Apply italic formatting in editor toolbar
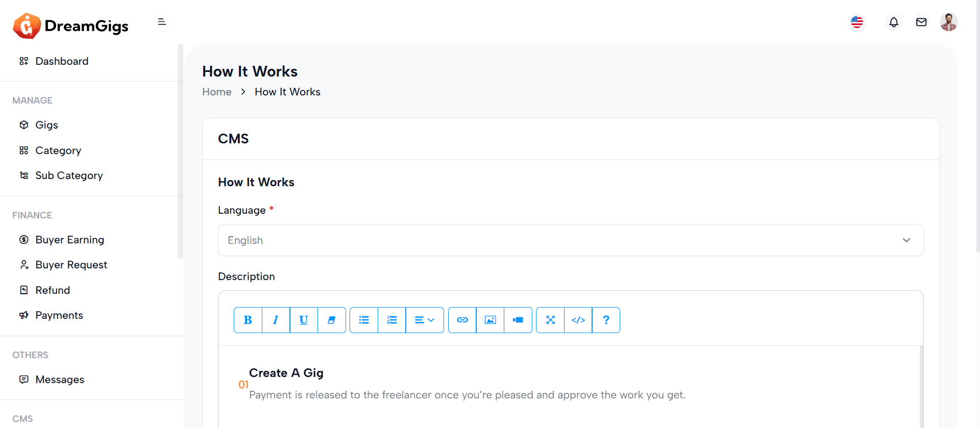The width and height of the screenshot is (980, 428). tap(276, 320)
